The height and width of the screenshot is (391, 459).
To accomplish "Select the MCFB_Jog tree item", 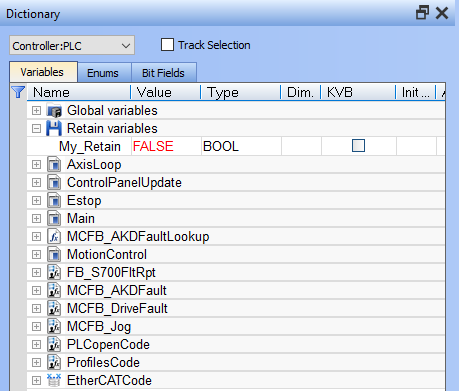I will click(x=99, y=327).
